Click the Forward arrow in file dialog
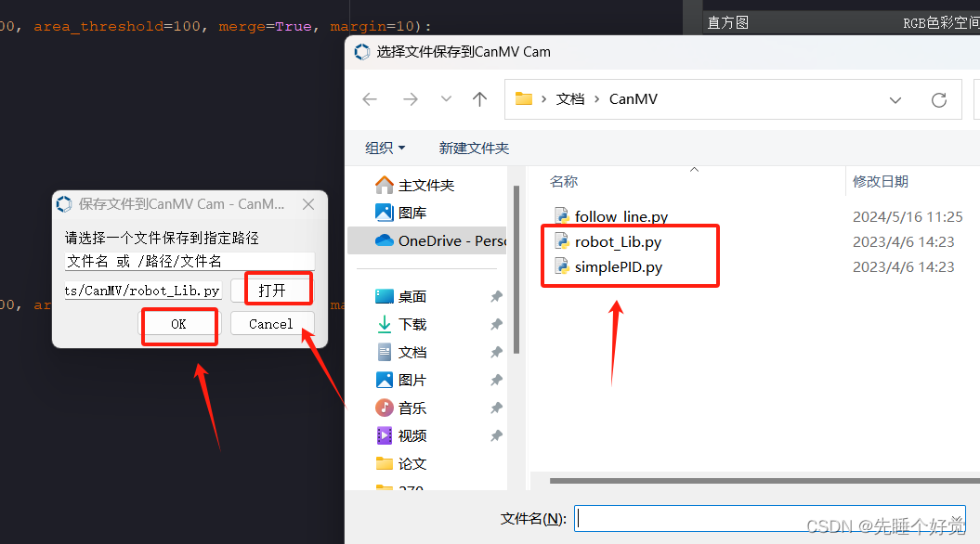This screenshot has width=980, height=544. coord(410,99)
